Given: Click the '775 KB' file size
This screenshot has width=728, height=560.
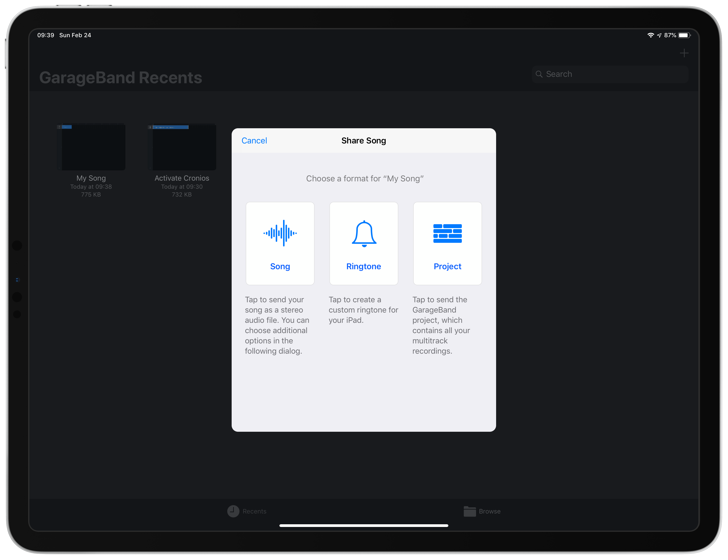Looking at the screenshot, I should point(91,195).
